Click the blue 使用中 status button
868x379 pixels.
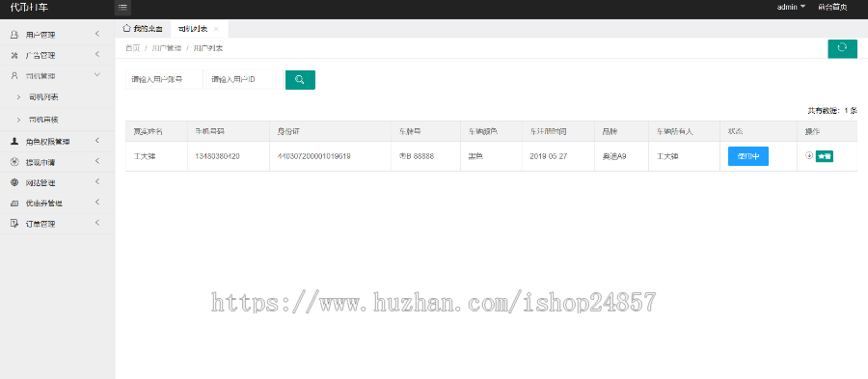[747, 156]
